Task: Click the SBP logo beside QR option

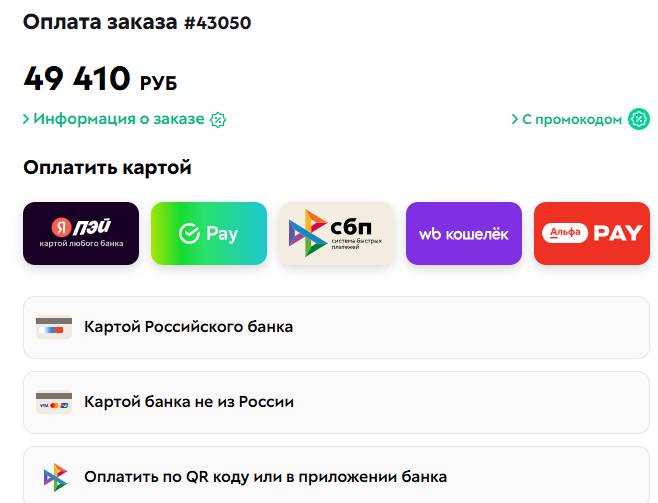Action: 54,477
